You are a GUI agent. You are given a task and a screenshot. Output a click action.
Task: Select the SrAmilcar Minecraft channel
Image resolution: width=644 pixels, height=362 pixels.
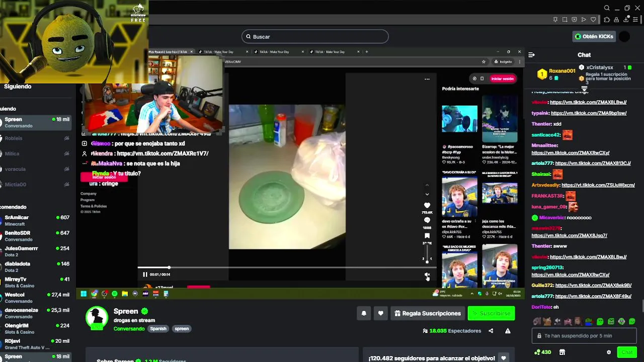click(35, 221)
